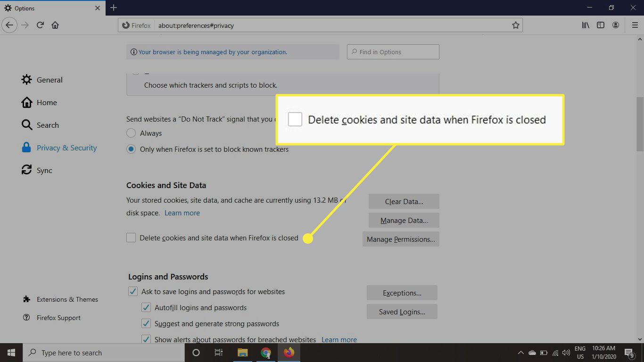This screenshot has height=362, width=644.
Task: Click the Saved Logins button
Action: click(402, 312)
